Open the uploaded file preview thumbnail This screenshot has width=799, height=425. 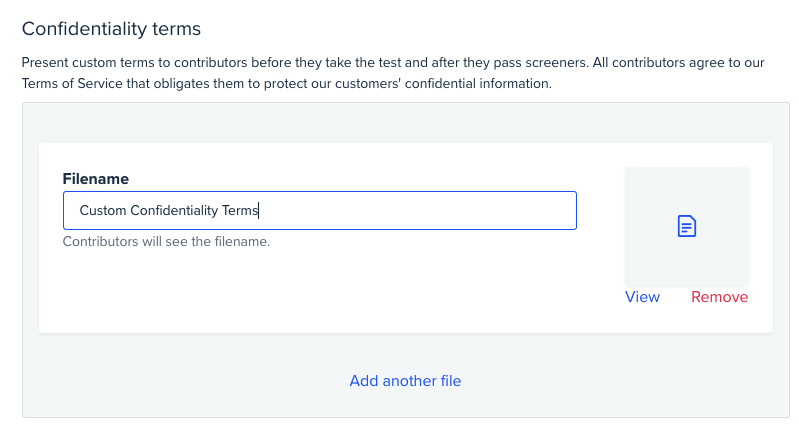click(687, 226)
